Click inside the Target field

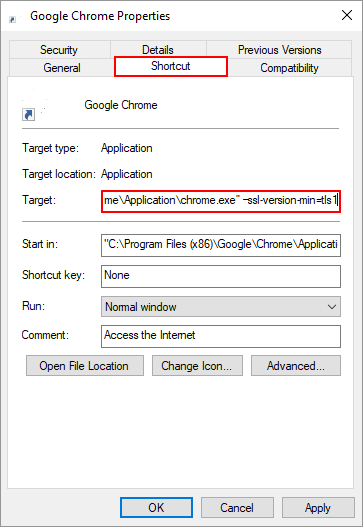pos(221,201)
